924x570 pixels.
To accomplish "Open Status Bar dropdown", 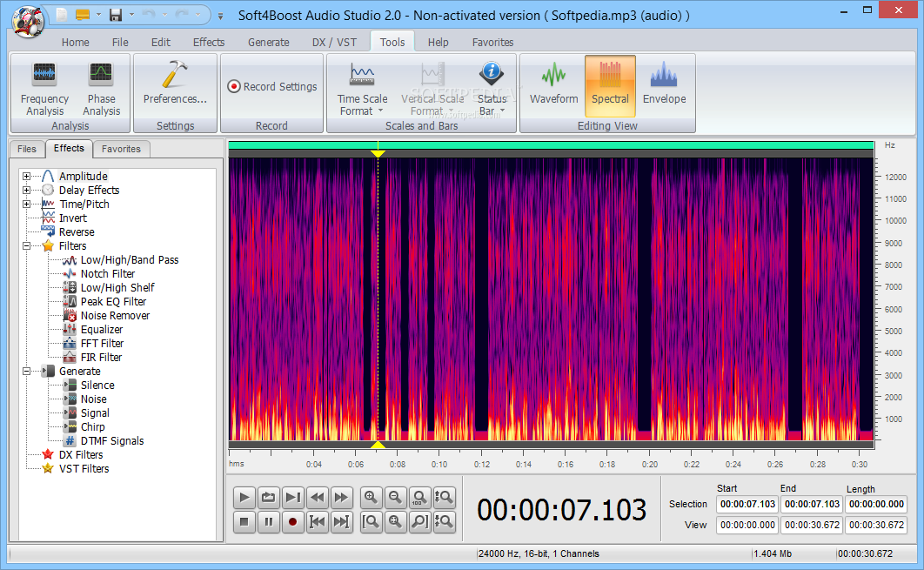I will pos(492,89).
